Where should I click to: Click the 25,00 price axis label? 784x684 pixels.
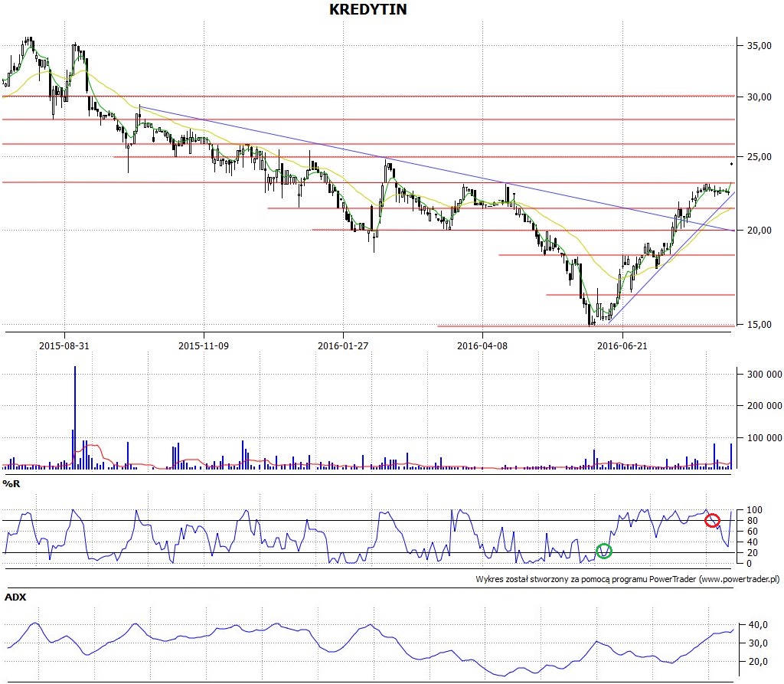[759, 157]
